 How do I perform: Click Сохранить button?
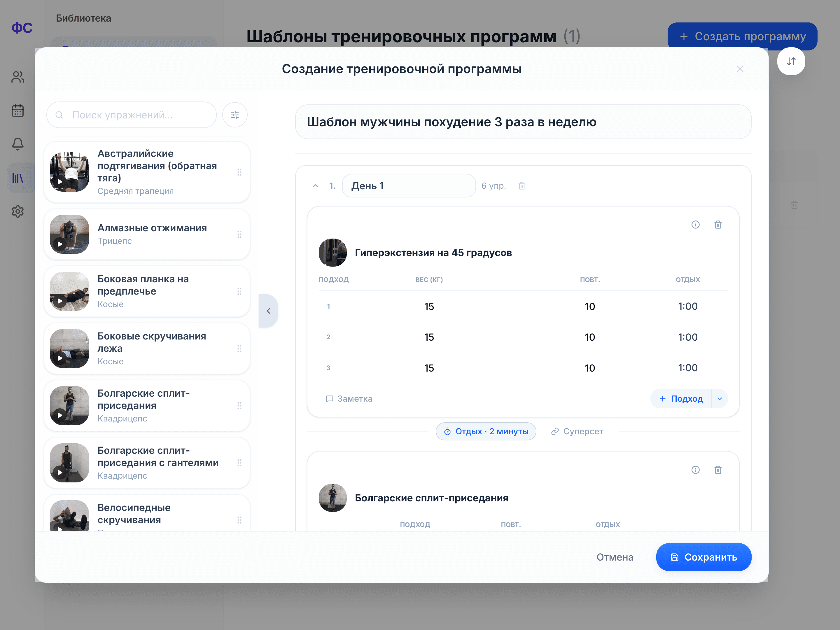[703, 557]
